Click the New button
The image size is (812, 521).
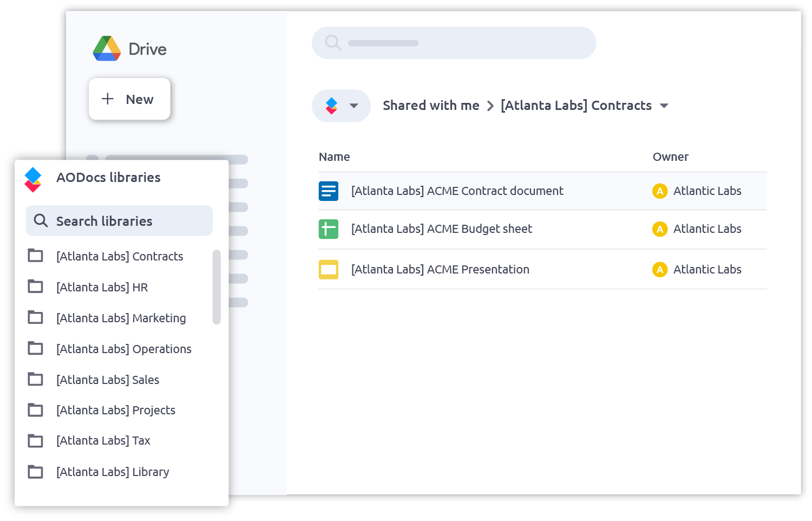129,99
